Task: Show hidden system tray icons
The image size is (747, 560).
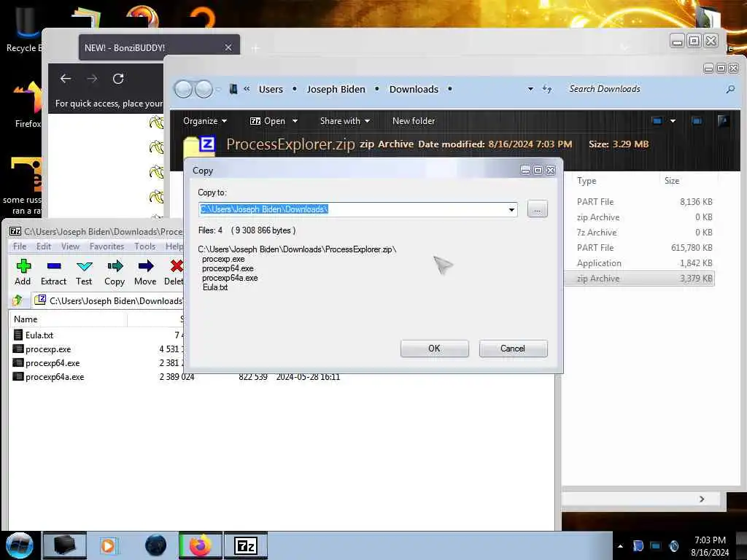Action: [620, 546]
